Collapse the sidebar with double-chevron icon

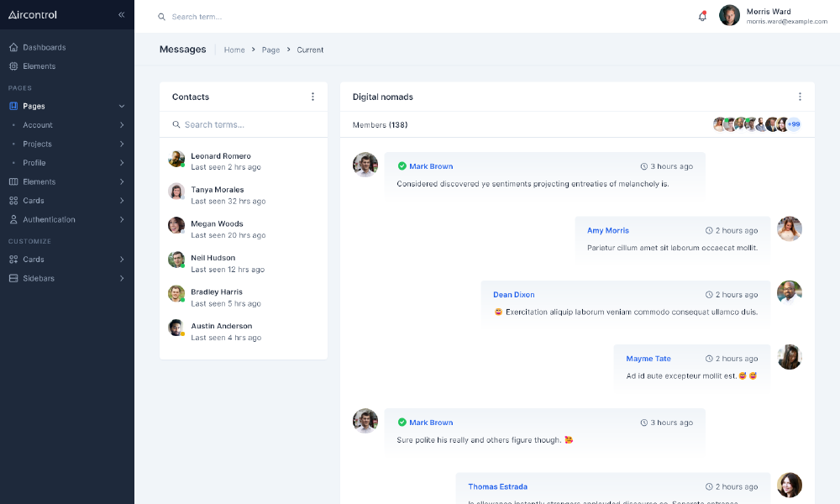click(121, 15)
